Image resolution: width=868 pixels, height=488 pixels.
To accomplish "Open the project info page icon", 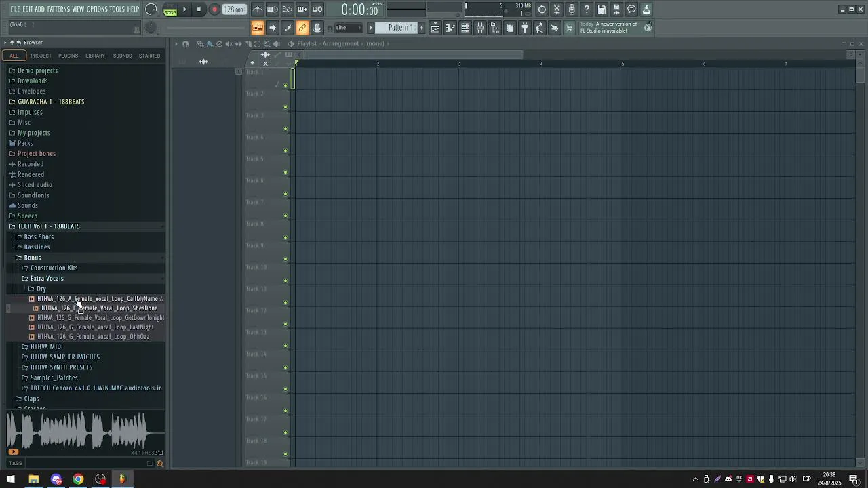I will pyautogui.click(x=510, y=28).
